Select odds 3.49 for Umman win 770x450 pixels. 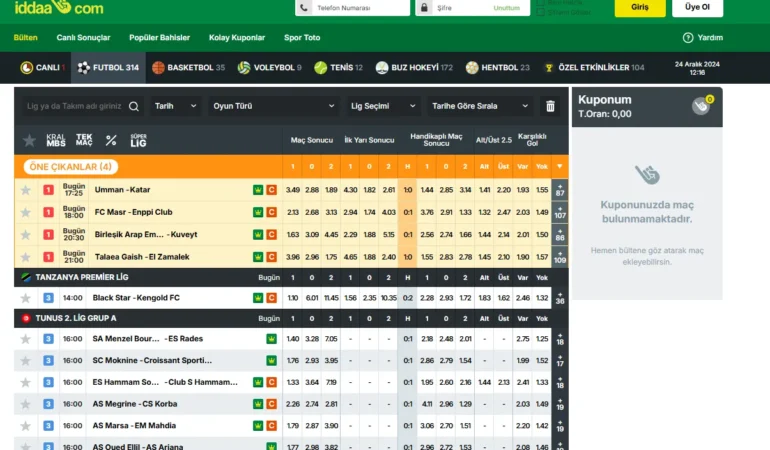pyautogui.click(x=293, y=190)
